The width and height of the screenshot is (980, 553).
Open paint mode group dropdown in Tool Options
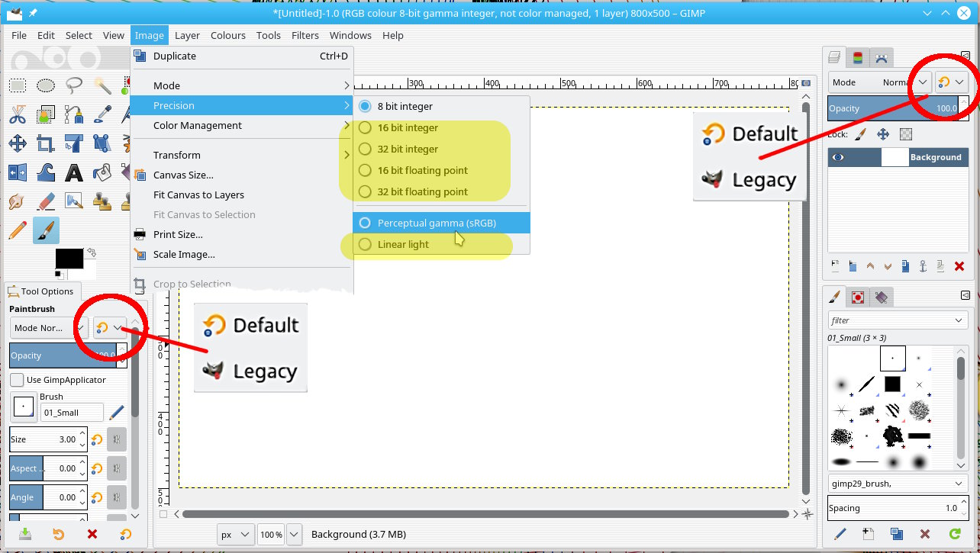tap(110, 328)
